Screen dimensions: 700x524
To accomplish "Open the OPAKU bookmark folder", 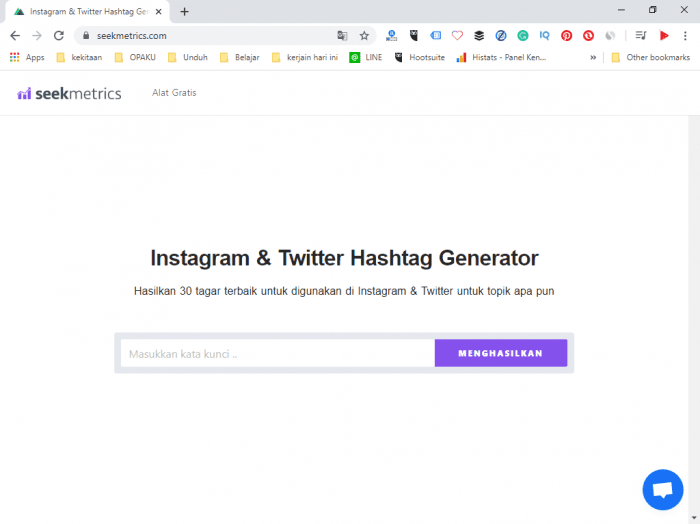I will [135, 57].
